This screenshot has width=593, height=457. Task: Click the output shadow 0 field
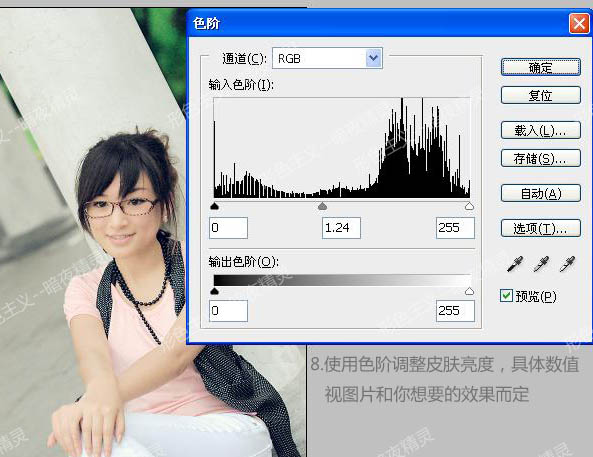click(228, 311)
